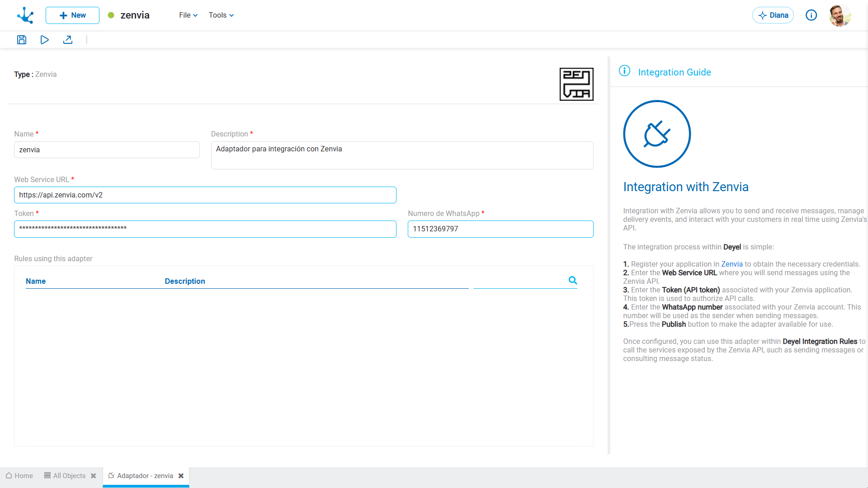
Task: Run the adapter with the play icon
Action: pyautogui.click(x=44, y=40)
